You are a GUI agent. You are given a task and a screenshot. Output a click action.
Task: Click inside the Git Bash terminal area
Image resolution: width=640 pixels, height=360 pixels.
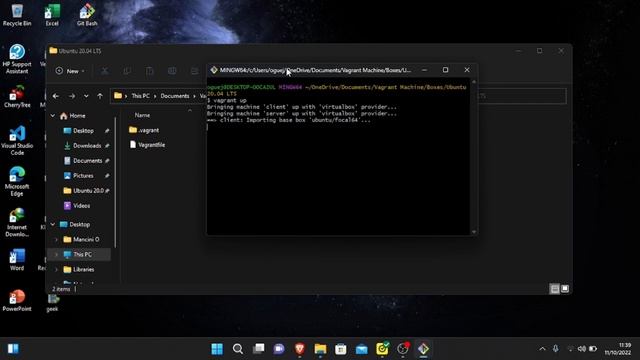tap(338, 156)
